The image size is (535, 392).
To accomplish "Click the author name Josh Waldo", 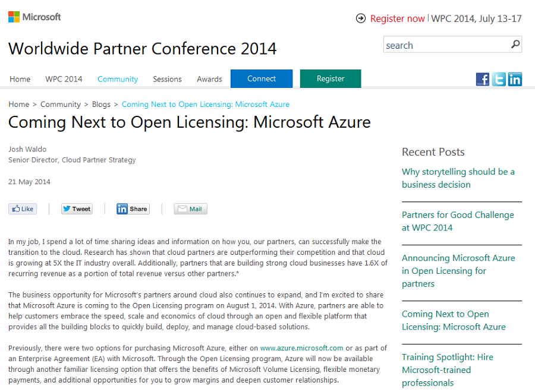I will click(x=27, y=149).
